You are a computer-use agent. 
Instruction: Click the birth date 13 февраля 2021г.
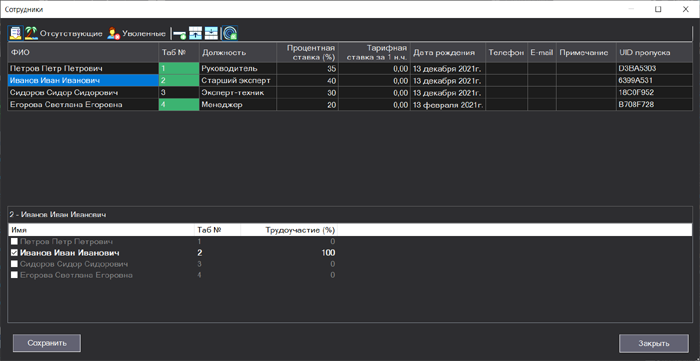(448, 104)
